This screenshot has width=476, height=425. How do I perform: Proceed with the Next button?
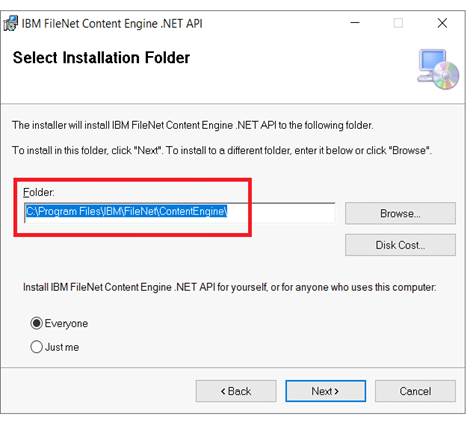326,391
